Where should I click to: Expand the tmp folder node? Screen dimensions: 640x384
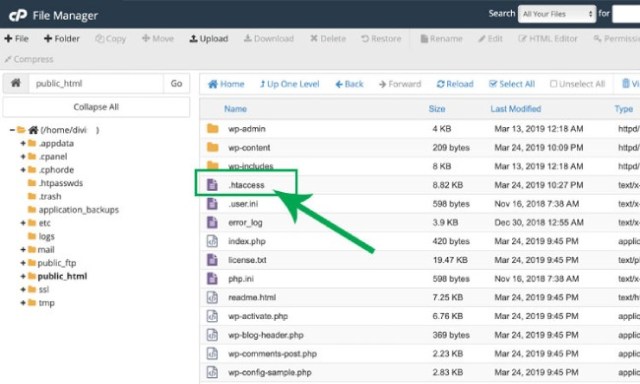coord(23,303)
